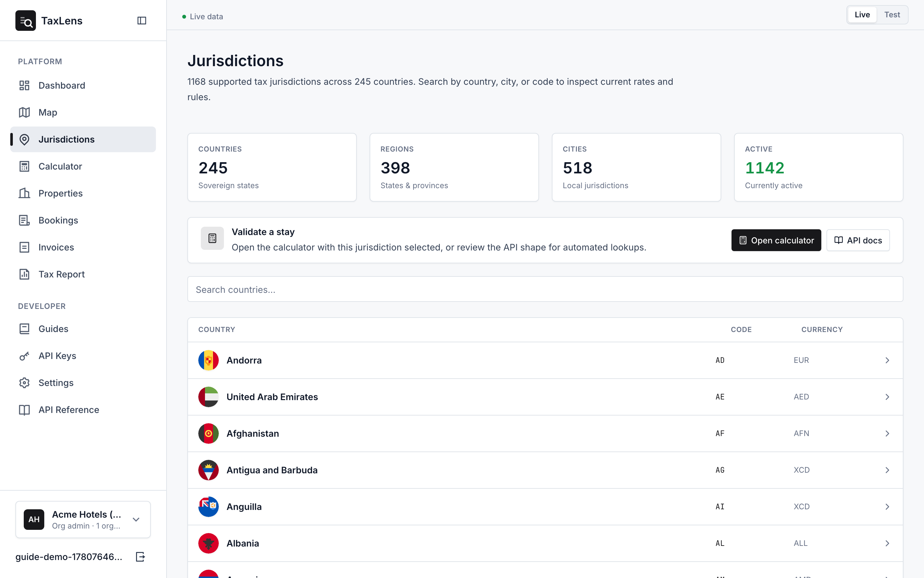
Task: Click the TaxLens logo icon
Action: tap(26, 21)
